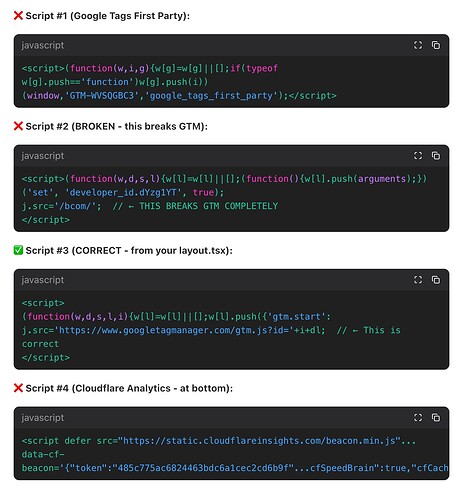The width and height of the screenshot is (461, 500).
Task: Copy the Script #3 CORRECT code block
Action: click(436, 280)
